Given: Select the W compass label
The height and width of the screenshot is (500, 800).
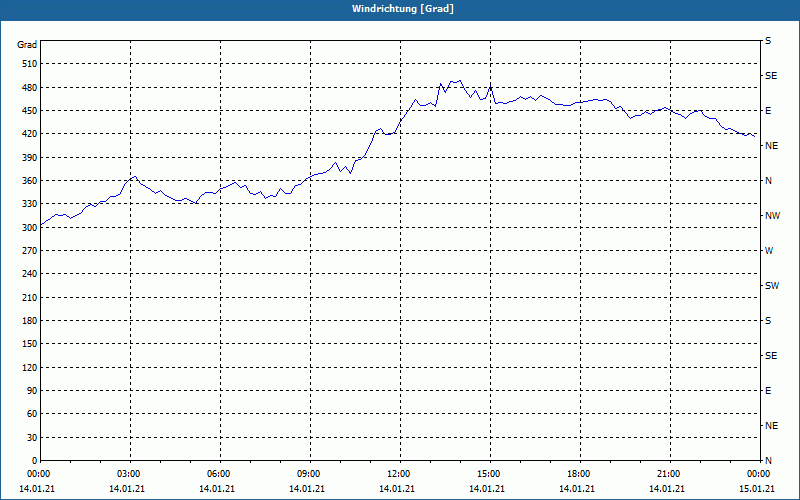Looking at the screenshot, I should point(769,251).
